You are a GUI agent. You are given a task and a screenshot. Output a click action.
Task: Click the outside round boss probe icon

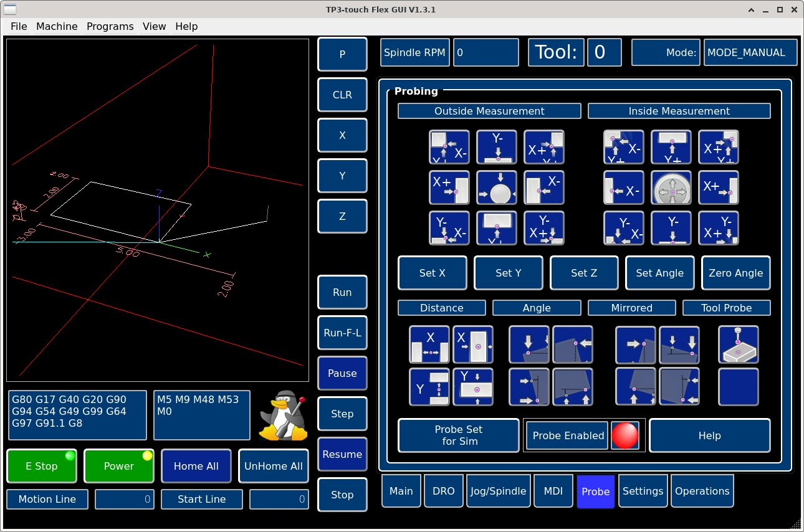click(x=497, y=188)
